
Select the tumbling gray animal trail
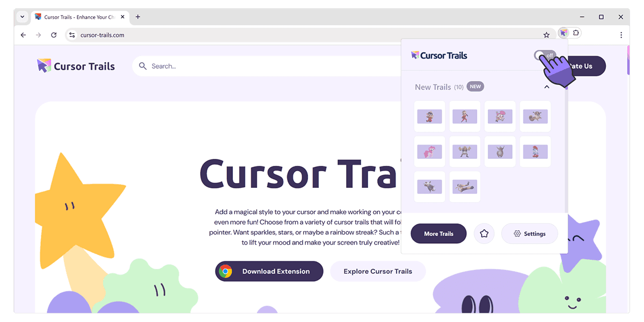pyautogui.click(x=429, y=187)
